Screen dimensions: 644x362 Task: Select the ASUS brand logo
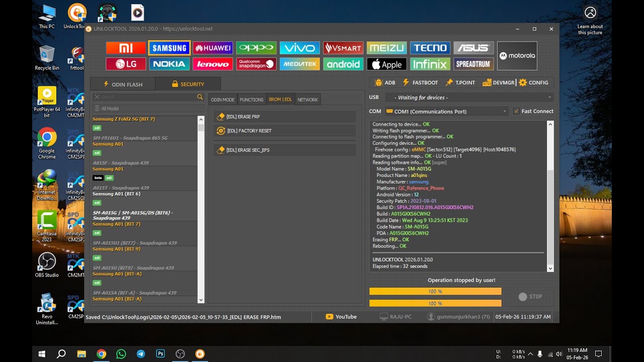point(473,48)
